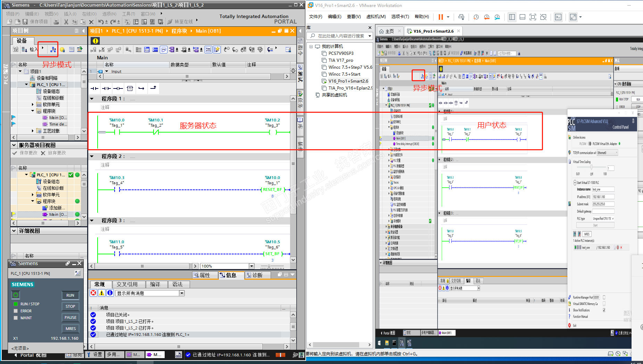Click the yellow warning indicator above Main
The width and height of the screenshot is (643, 364).
coord(96,41)
